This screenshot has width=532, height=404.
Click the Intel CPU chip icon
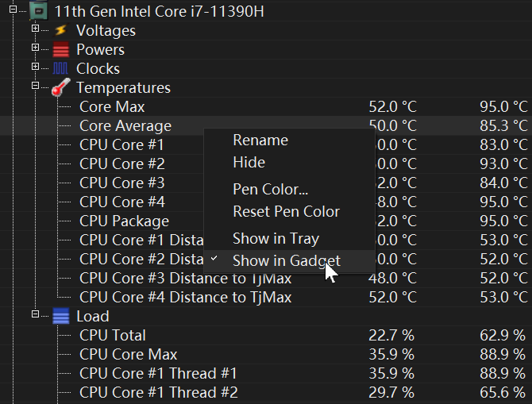coord(38,11)
